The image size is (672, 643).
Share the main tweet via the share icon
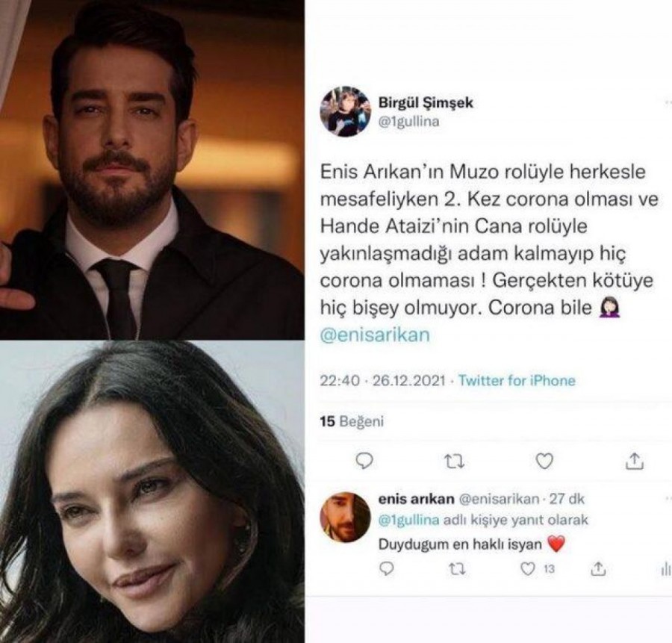(635, 461)
